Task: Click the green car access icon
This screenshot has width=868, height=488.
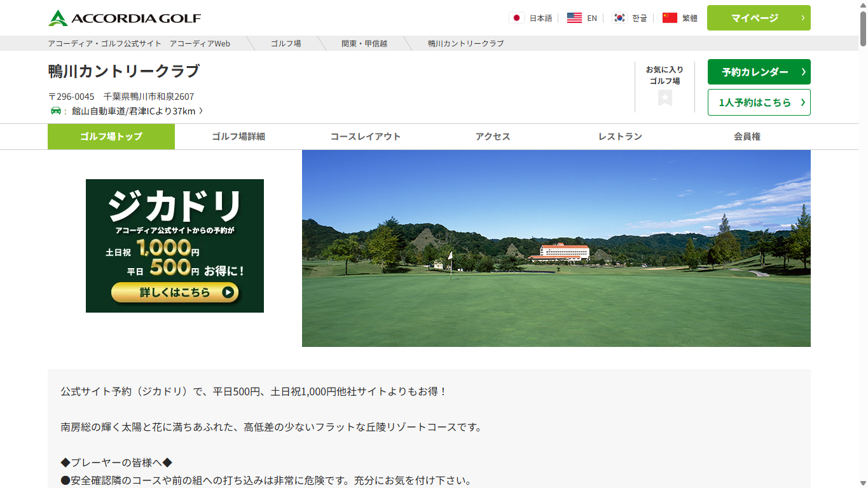Action: click(x=56, y=111)
